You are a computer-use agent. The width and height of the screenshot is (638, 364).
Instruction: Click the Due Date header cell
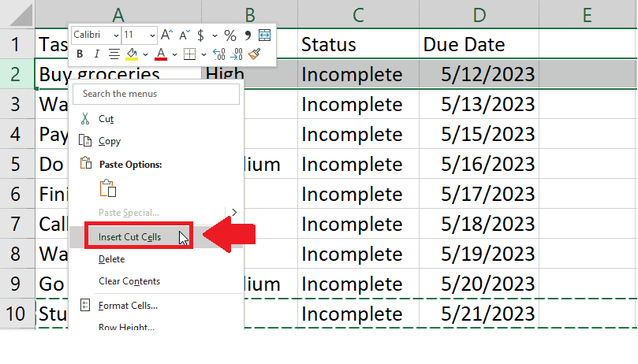coord(479,44)
